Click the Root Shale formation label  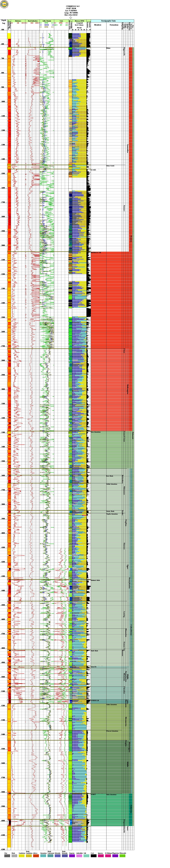pos(110,476)
